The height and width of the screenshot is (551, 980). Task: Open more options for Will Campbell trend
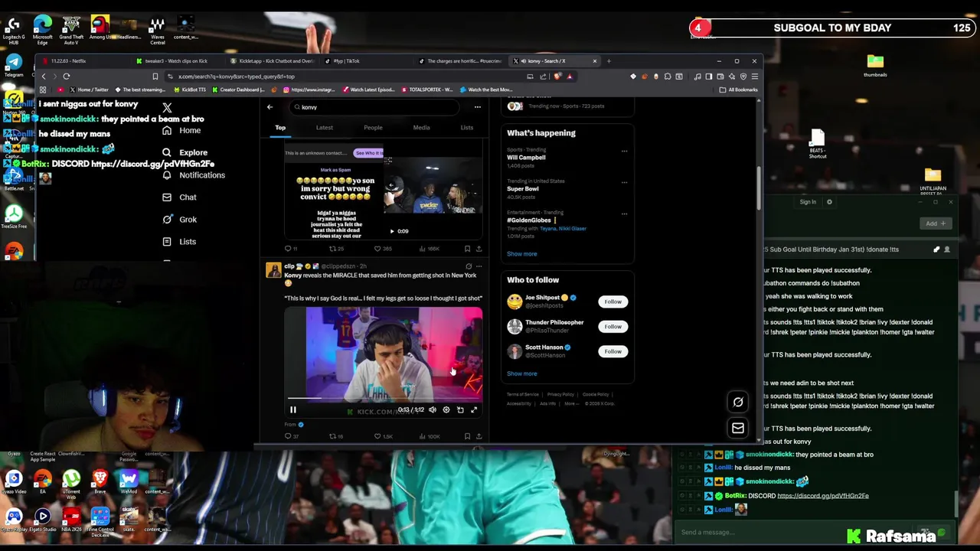[624, 151]
